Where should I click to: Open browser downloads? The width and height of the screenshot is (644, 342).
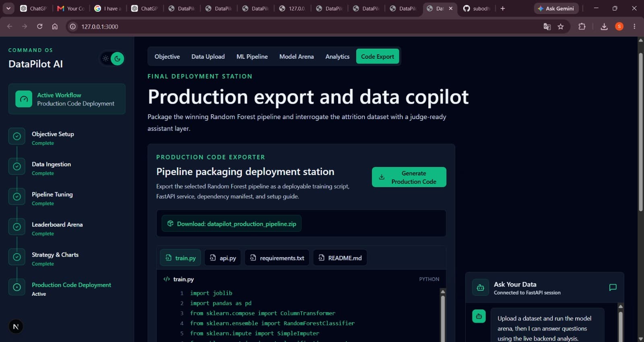tap(604, 27)
